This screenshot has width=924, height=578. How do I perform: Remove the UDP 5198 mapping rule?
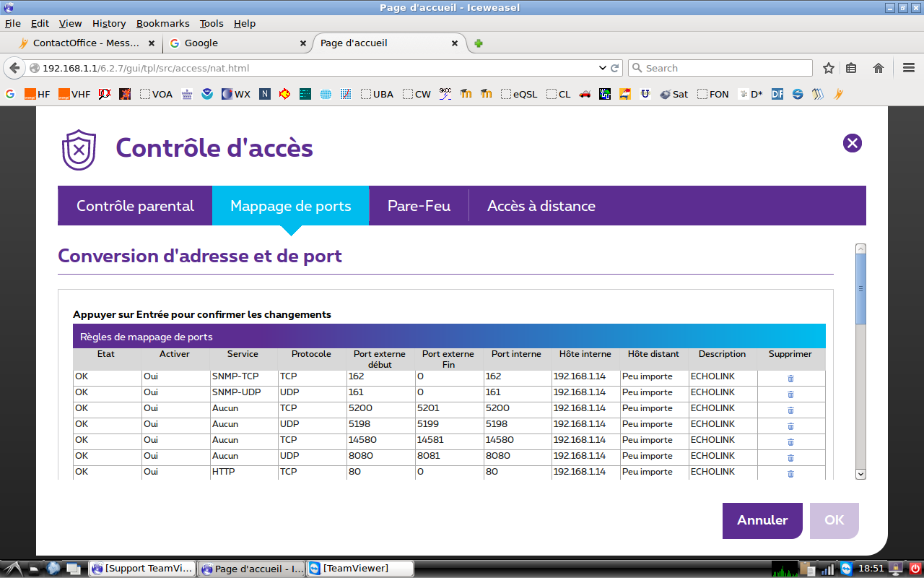pos(790,426)
